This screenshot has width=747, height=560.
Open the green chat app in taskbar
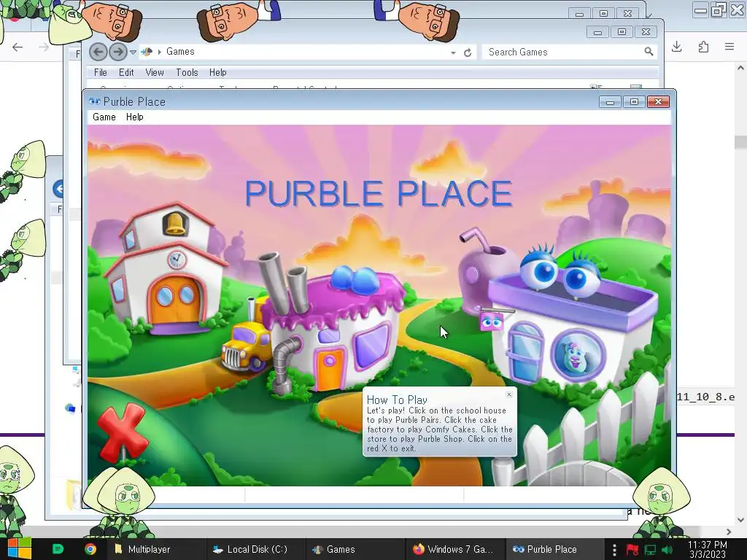[58, 549]
